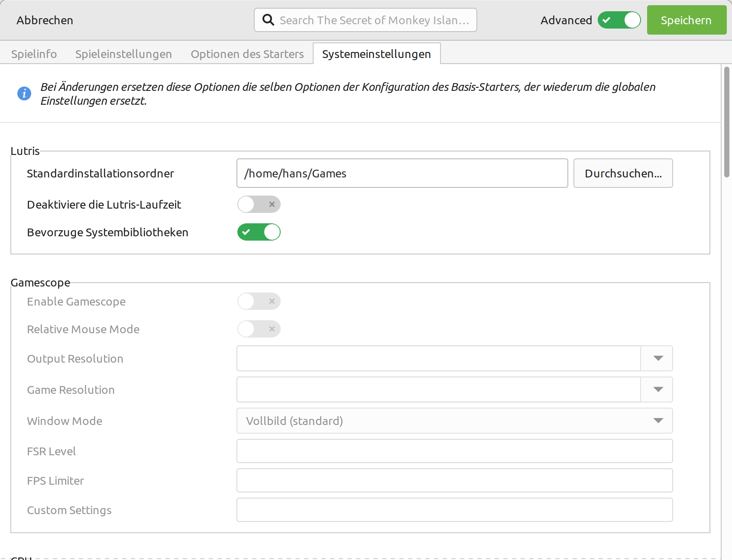Click the vertical scrollbar handle
Screen dimensions: 732x560
coord(727,122)
